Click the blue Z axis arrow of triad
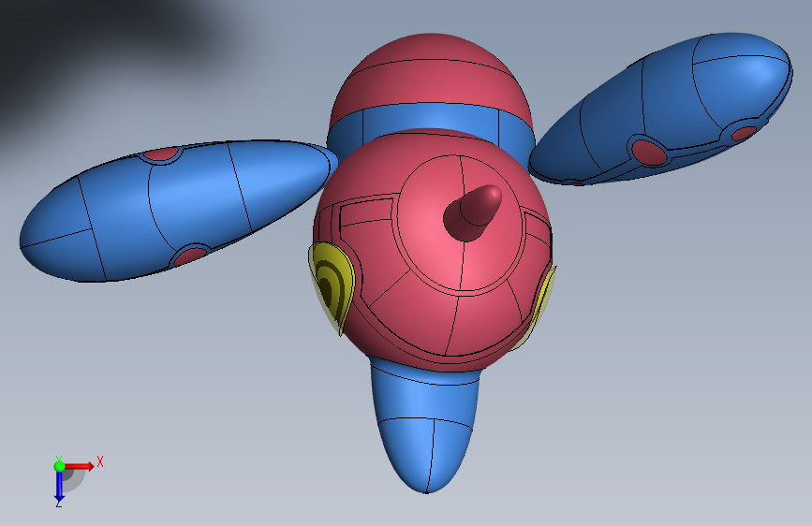The image size is (812, 526). [59, 487]
